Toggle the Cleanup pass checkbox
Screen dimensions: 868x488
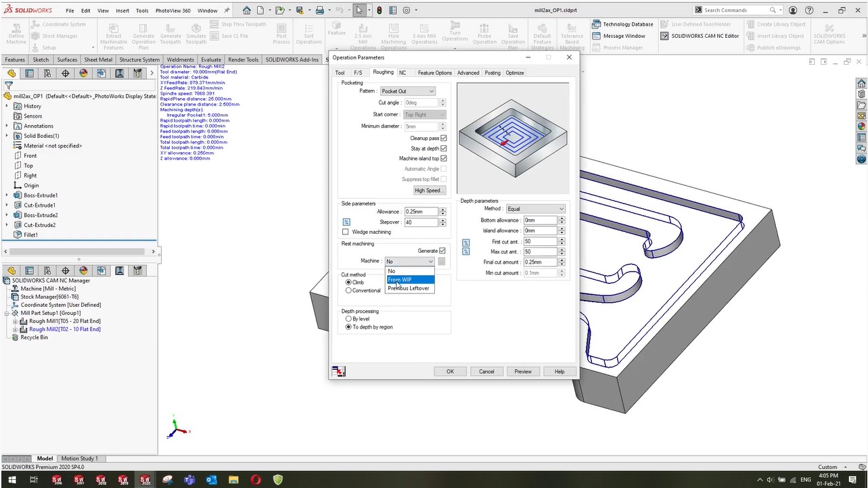[x=444, y=139]
